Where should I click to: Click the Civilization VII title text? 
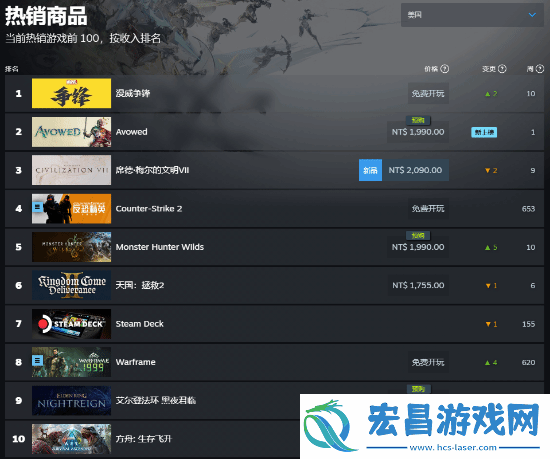[152, 170]
